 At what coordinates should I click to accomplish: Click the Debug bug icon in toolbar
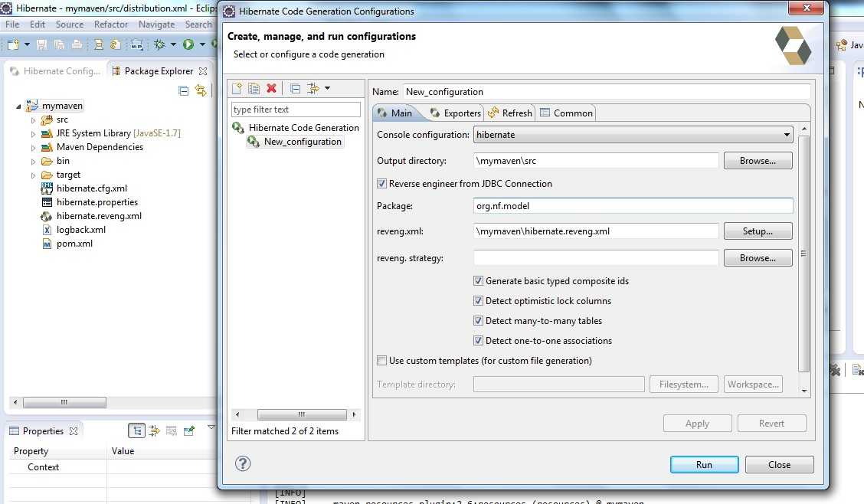159,44
